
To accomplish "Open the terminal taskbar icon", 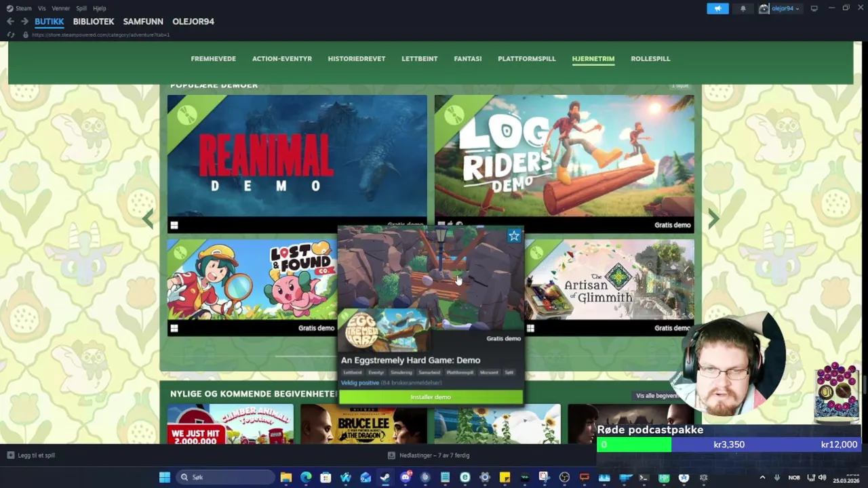I will (644, 478).
